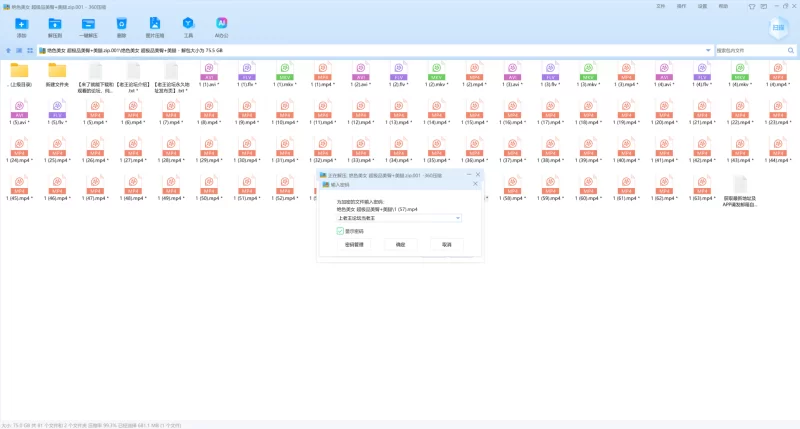The height and width of the screenshot is (429, 800).
Task: Click the 解压到 (Extract to) icon
Action: click(x=55, y=26)
